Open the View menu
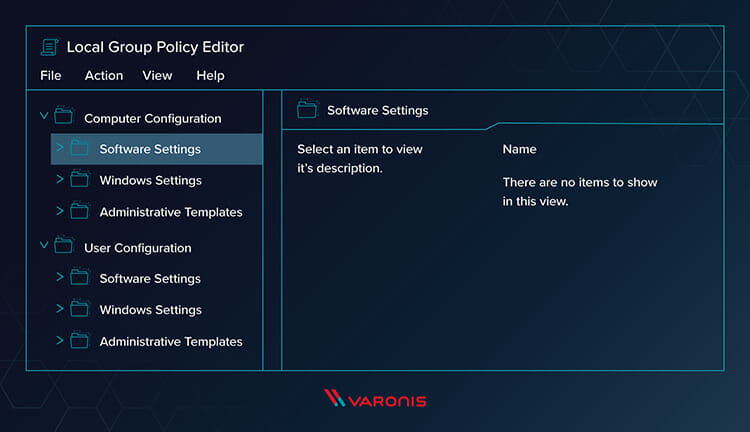The width and height of the screenshot is (750, 432). pyautogui.click(x=157, y=76)
